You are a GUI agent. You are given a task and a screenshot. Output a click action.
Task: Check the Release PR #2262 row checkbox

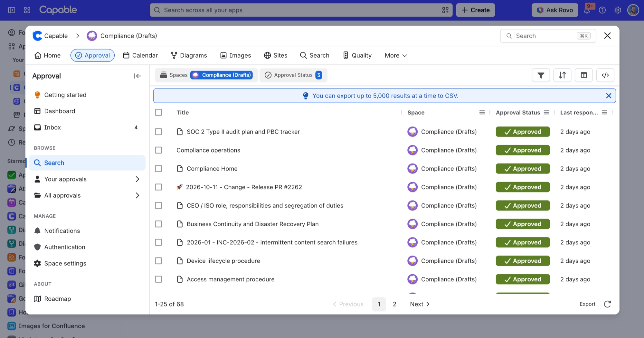pyautogui.click(x=158, y=187)
